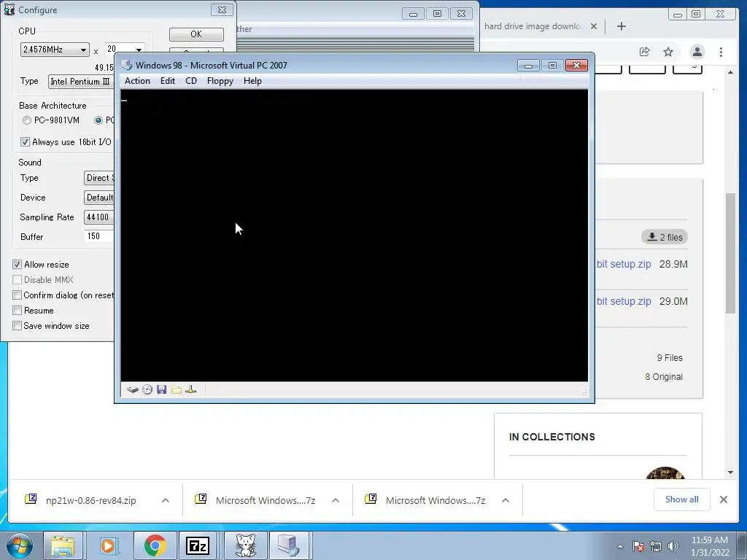This screenshot has height=560, width=747.
Task: Click the 2 files download button
Action: [x=665, y=237]
